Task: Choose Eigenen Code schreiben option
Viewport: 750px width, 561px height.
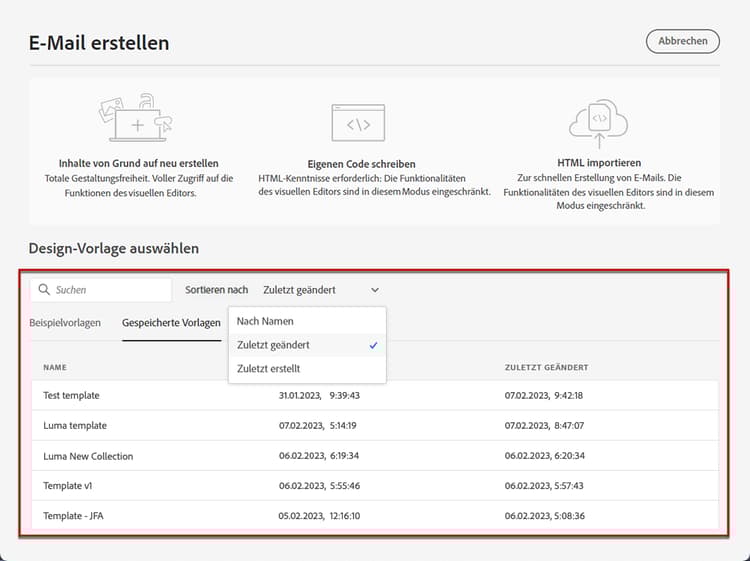Action: [x=362, y=164]
